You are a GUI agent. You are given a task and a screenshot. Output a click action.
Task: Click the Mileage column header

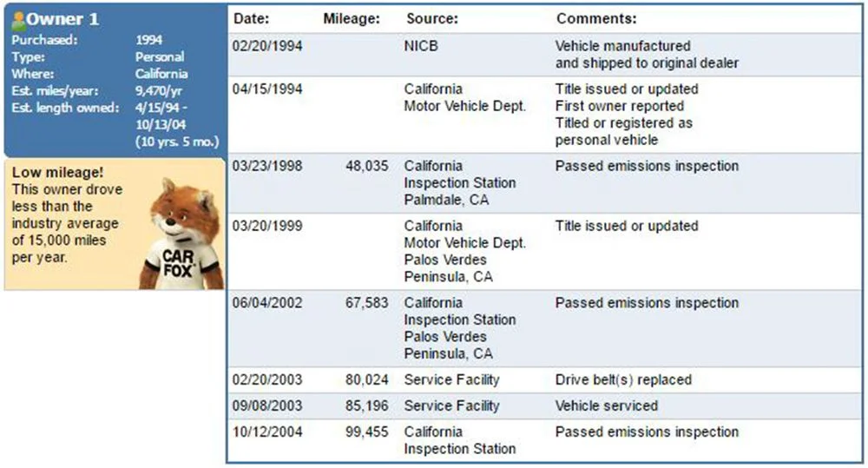click(x=352, y=18)
